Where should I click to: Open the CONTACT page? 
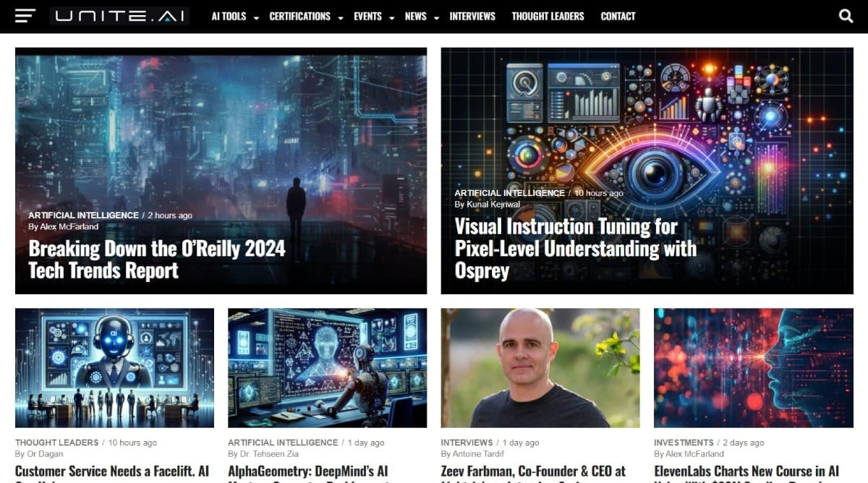[x=618, y=16]
